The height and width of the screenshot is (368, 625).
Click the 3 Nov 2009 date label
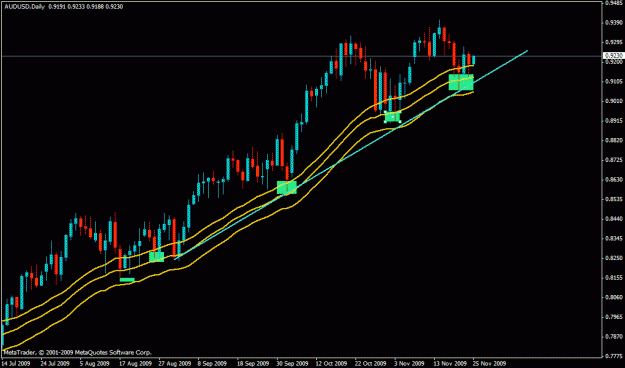pos(410,363)
